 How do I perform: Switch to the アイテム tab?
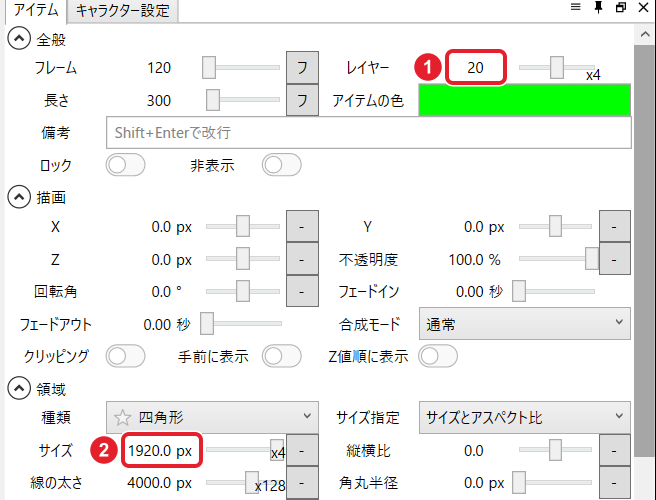coord(36,10)
